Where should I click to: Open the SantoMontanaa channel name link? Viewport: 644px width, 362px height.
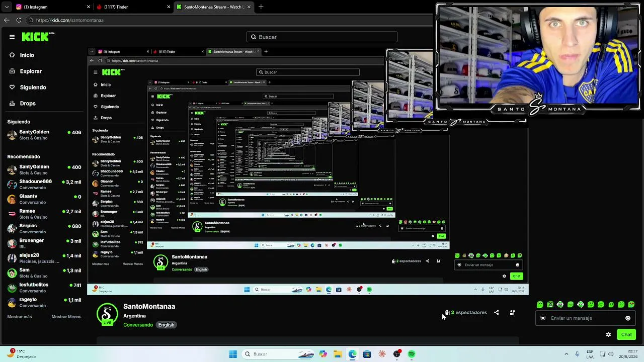[x=149, y=306]
